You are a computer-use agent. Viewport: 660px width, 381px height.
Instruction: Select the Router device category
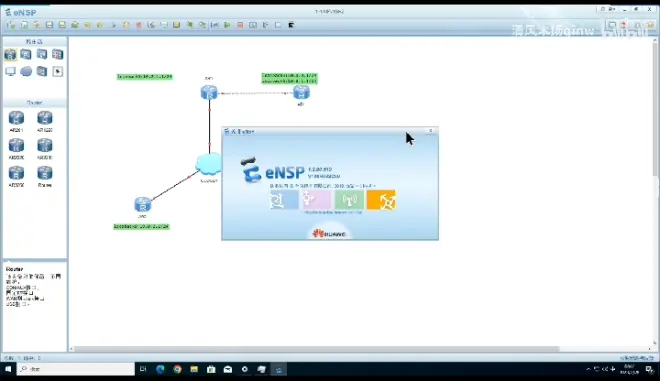[x=11, y=54]
